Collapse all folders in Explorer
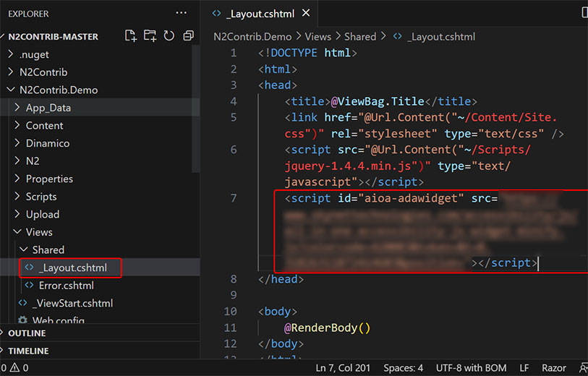Viewport: 588px width, 376px height. click(188, 36)
